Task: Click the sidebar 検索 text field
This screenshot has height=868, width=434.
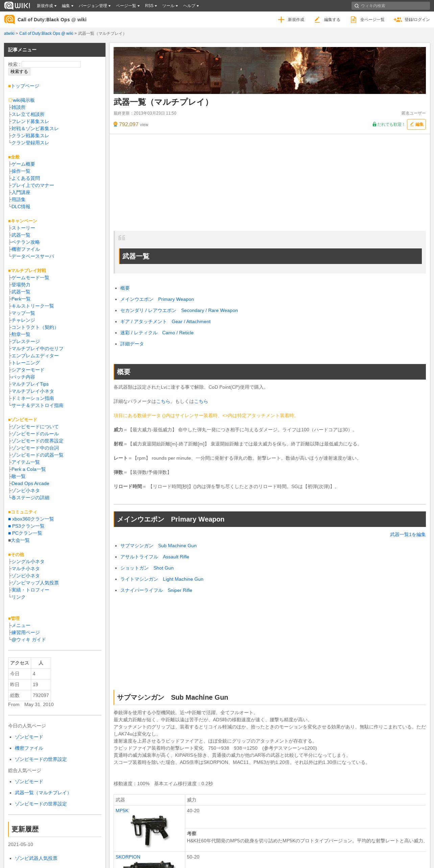Action: (51, 64)
